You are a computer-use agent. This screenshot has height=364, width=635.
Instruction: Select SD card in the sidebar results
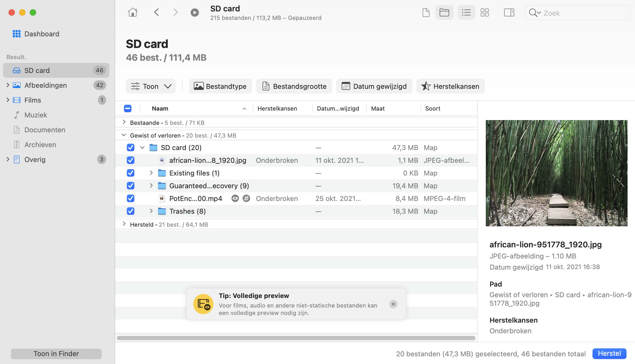56,70
